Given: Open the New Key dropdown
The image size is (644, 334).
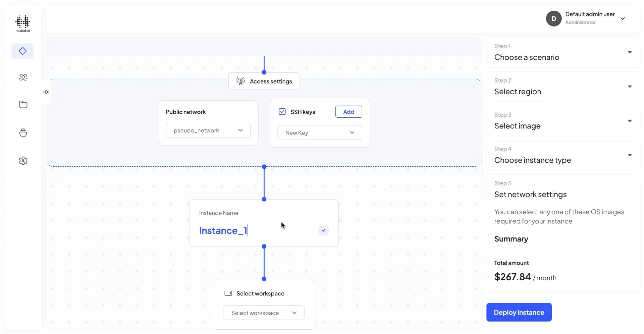Looking at the screenshot, I should coord(320,132).
